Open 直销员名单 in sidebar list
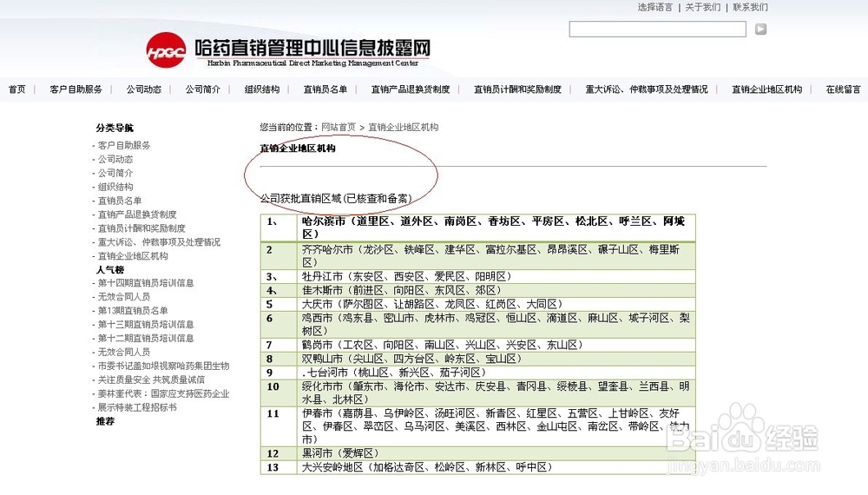Image resolution: width=868 pixels, height=495 pixels. tap(120, 201)
